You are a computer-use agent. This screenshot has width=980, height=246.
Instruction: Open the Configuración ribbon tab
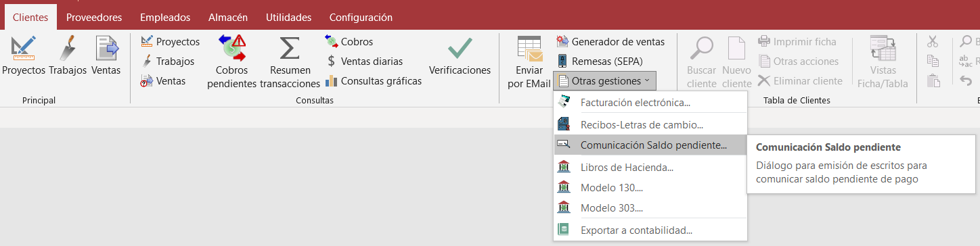pos(361,17)
